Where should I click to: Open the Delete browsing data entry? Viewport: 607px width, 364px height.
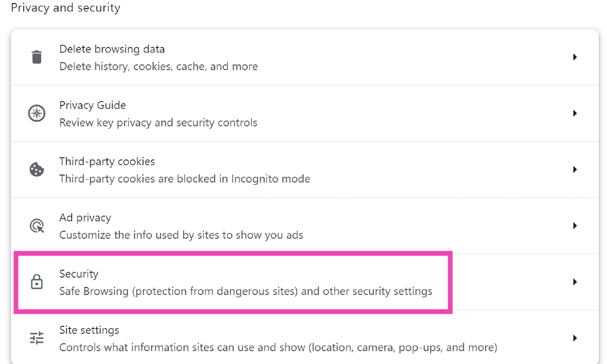[x=112, y=49]
